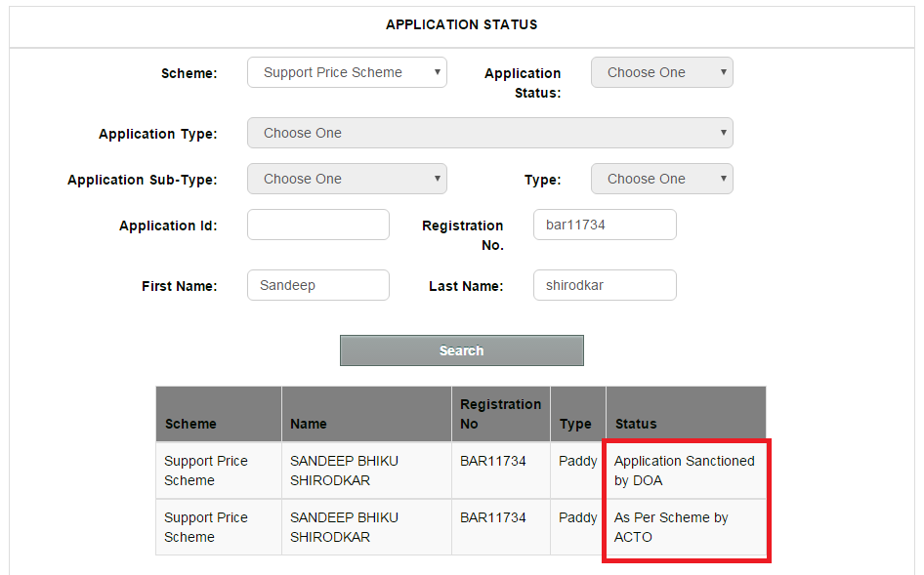924x575 pixels.
Task: Select the Last Name field containing shirodkar
Action: pyautogui.click(x=605, y=286)
